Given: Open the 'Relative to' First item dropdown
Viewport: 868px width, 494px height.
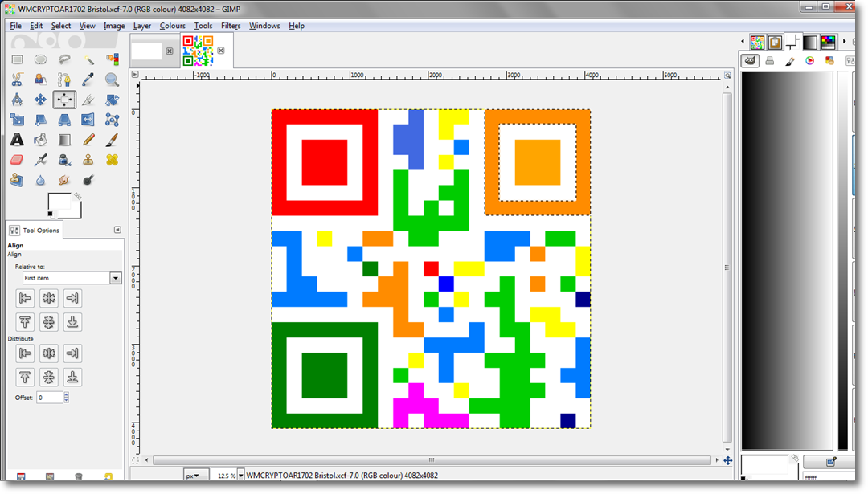Looking at the screenshot, I should point(72,278).
